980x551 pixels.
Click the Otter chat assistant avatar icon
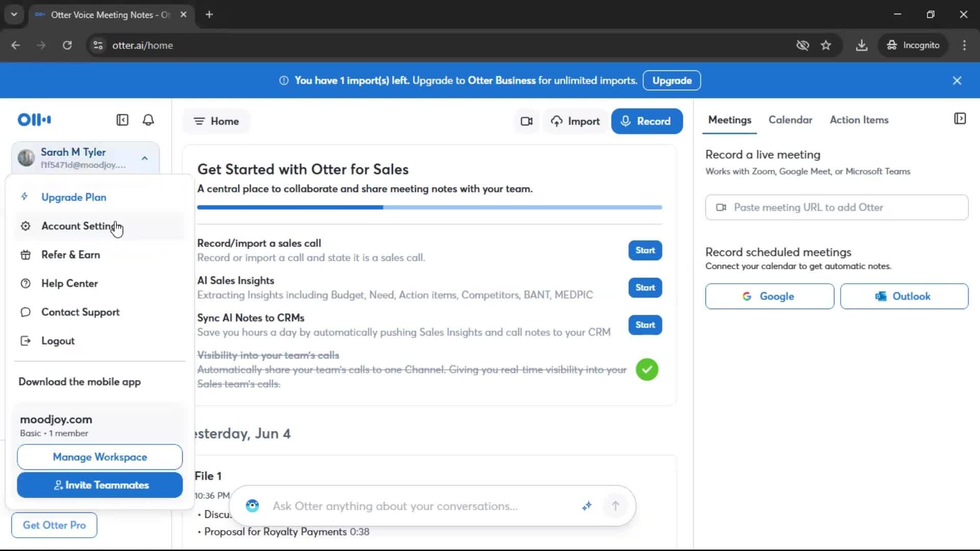252,506
